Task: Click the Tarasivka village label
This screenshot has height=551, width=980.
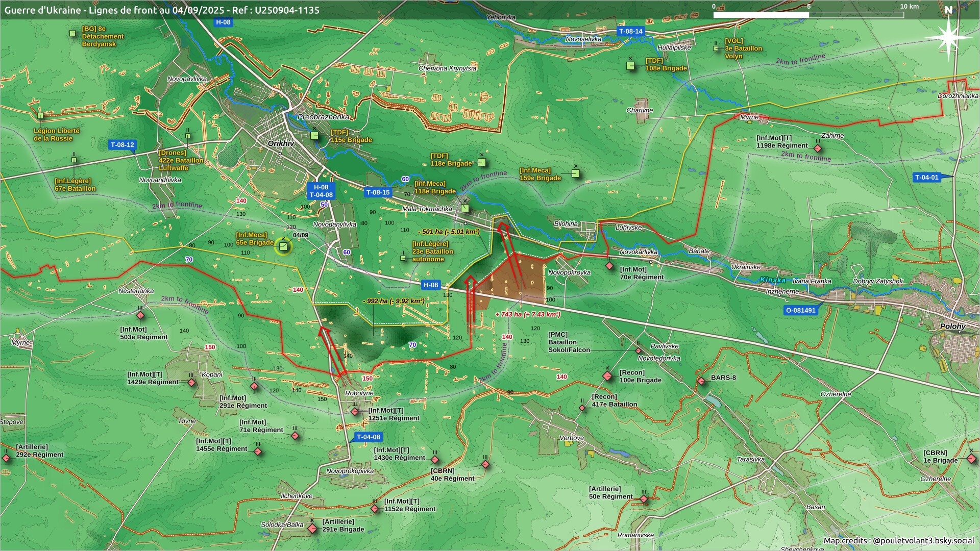Action: [x=751, y=459]
